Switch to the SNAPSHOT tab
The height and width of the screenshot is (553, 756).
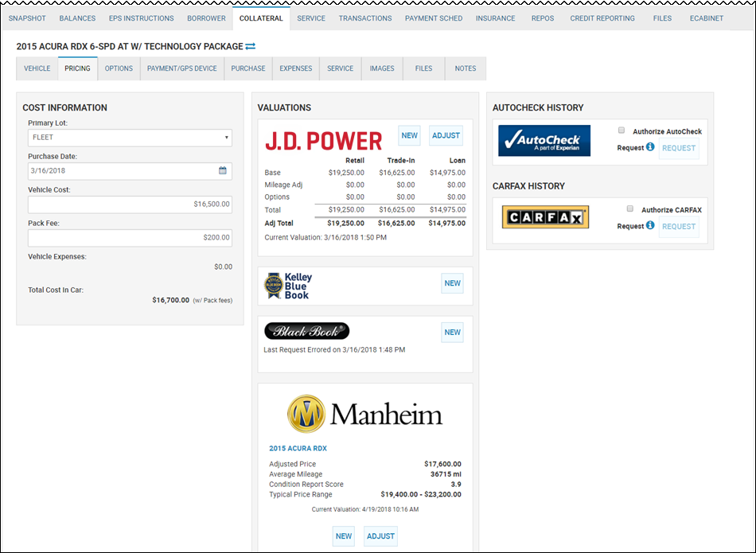(x=27, y=18)
